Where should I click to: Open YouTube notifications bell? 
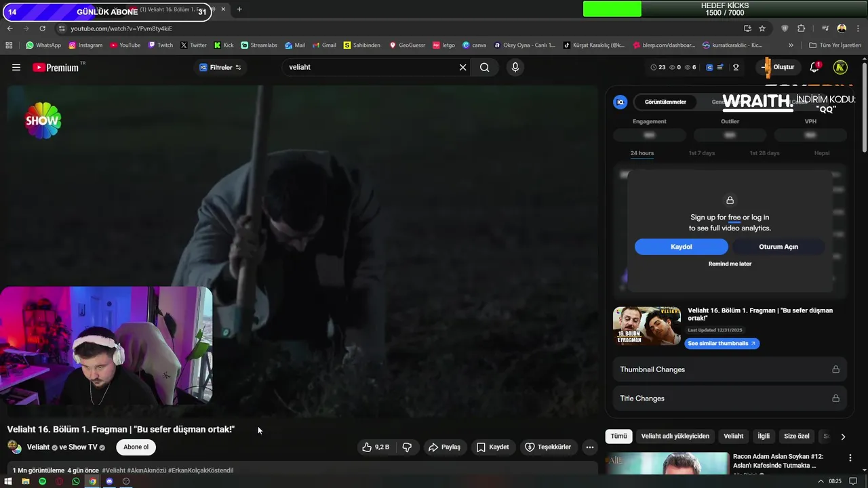[x=814, y=67]
